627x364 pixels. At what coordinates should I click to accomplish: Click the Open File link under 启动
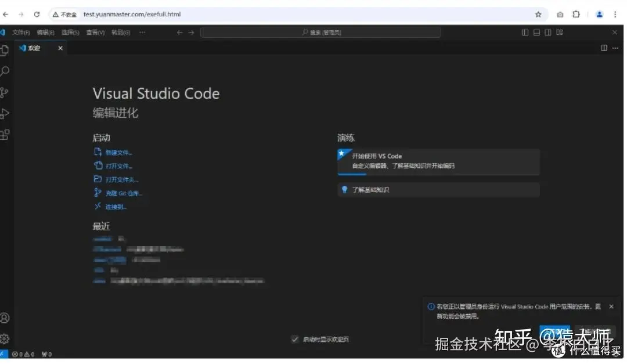pyautogui.click(x=114, y=166)
